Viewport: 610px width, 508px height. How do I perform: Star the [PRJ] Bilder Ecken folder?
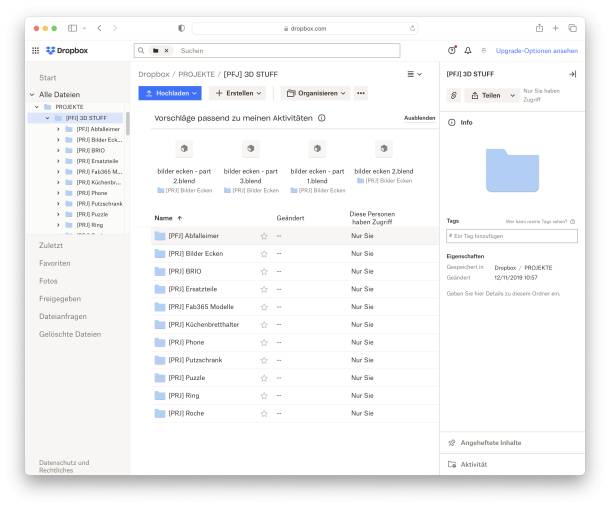264,254
